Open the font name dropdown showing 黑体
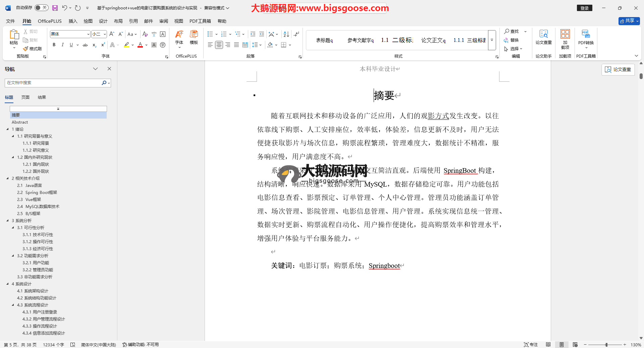This screenshot has width=644, height=348. click(x=88, y=34)
